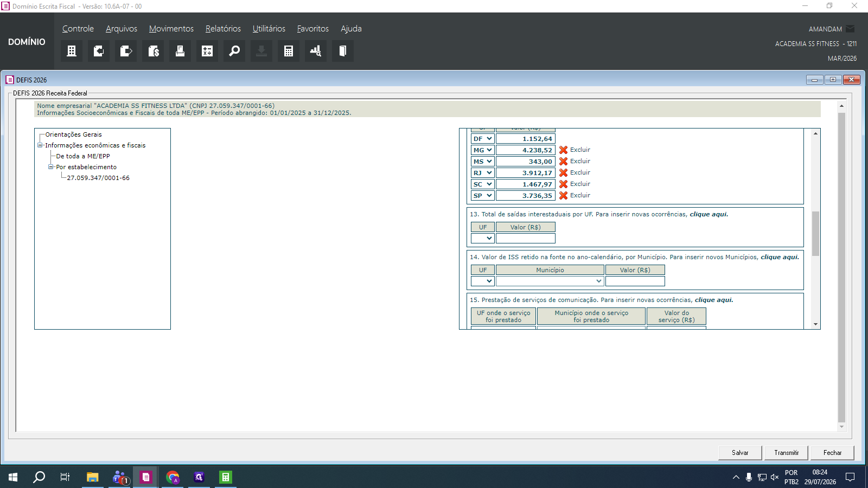The height and width of the screenshot is (488, 868).
Task: Open the green calculator app in taskbar
Action: click(x=226, y=477)
